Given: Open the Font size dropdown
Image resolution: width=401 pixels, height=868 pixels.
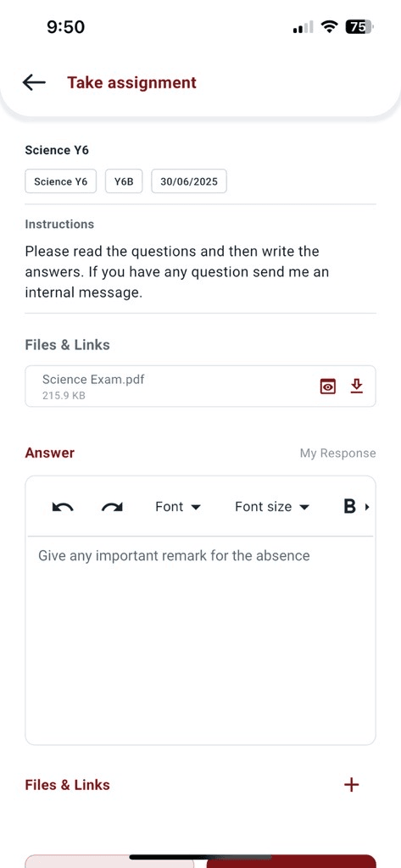Looking at the screenshot, I should click(272, 507).
